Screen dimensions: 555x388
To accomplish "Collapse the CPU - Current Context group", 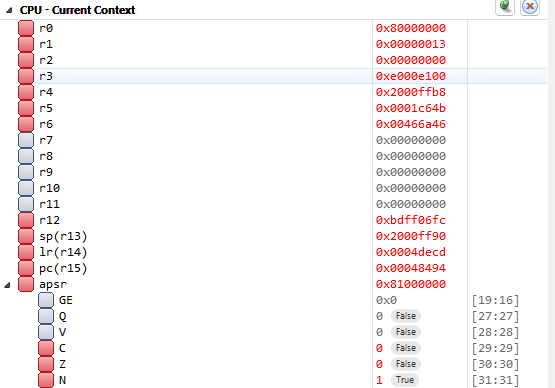I will pos(9,10).
